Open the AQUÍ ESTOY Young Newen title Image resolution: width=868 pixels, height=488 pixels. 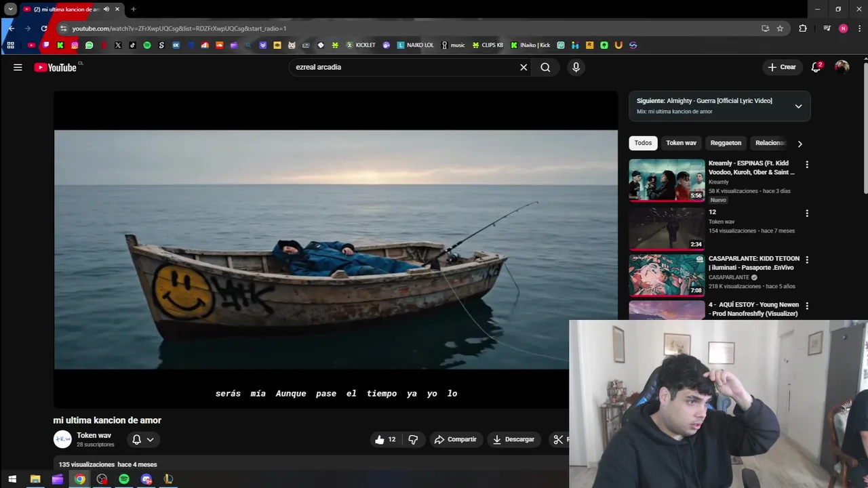coord(753,309)
